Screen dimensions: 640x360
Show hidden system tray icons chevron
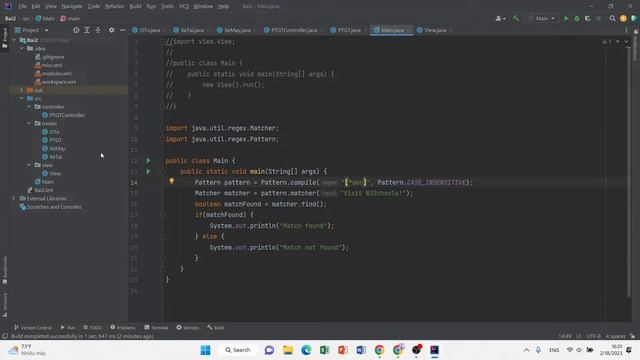(x=527, y=350)
